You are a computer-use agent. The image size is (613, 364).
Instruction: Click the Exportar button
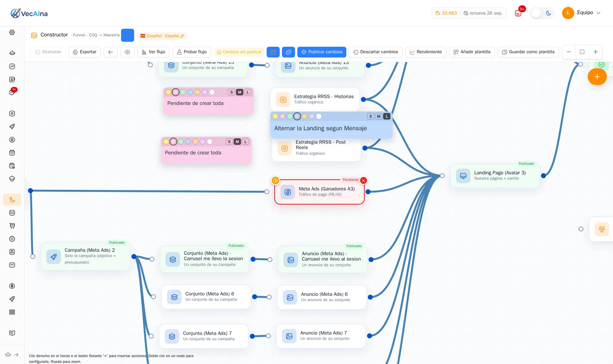pos(85,52)
